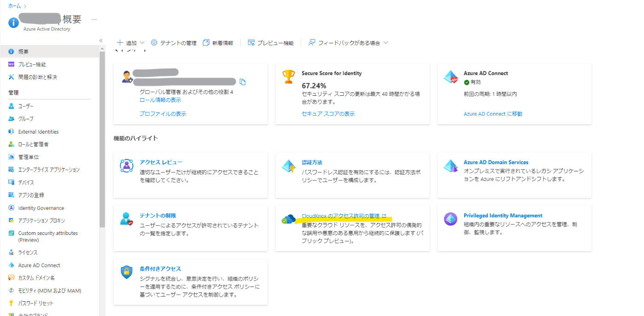Select エンタープライズ アプリケーション in the sidebar

[50, 170]
